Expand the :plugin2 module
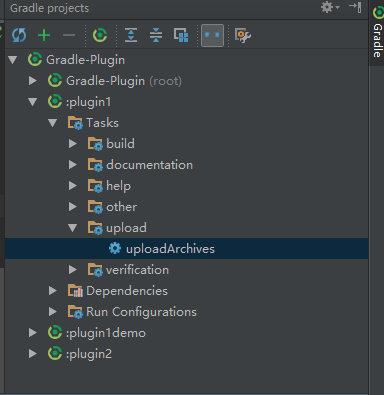This screenshot has height=395, width=384. [x=33, y=354]
